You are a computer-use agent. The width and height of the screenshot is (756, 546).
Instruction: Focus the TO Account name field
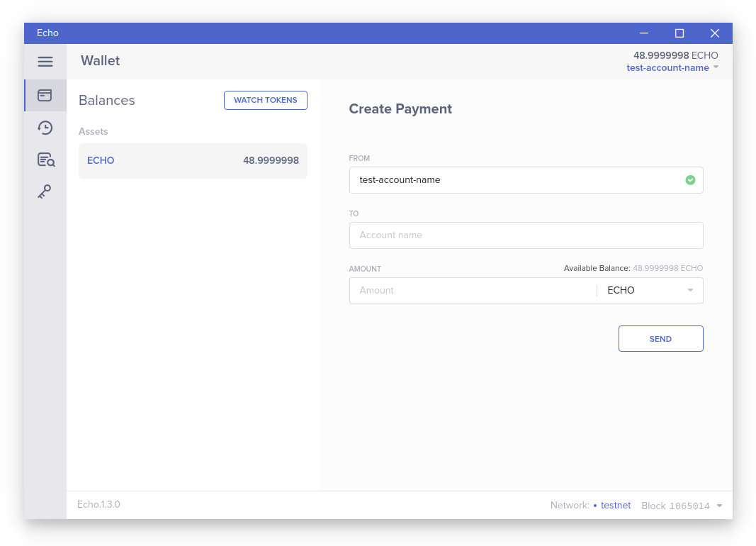pos(526,235)
